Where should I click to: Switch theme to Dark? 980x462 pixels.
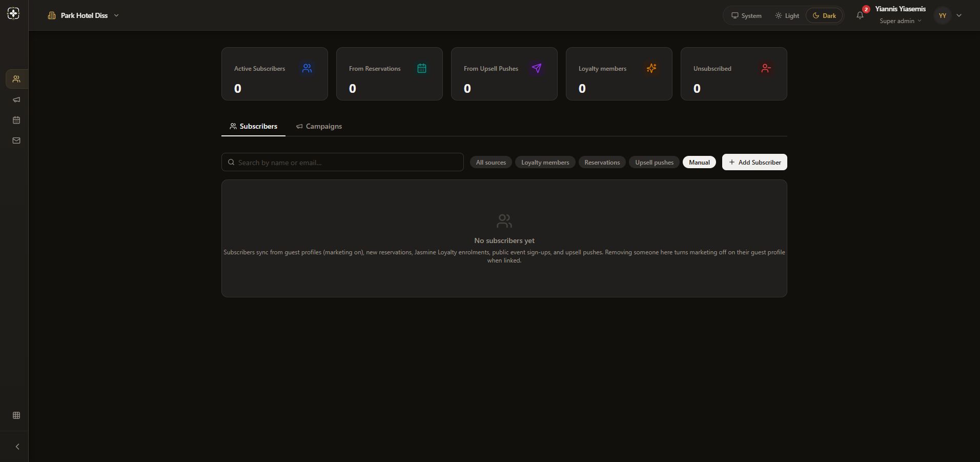pos(824,15)
